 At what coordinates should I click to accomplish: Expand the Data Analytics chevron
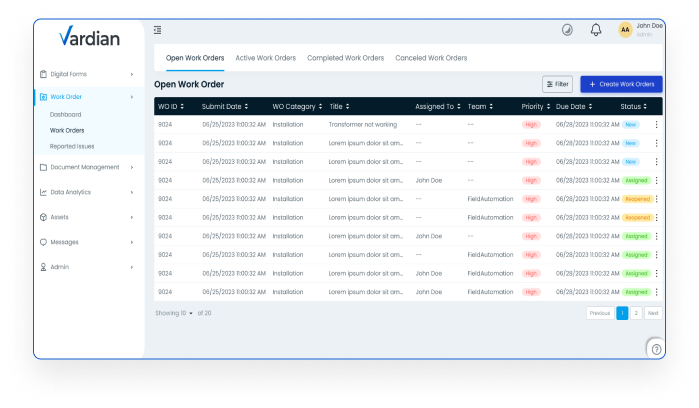point(132,192)
